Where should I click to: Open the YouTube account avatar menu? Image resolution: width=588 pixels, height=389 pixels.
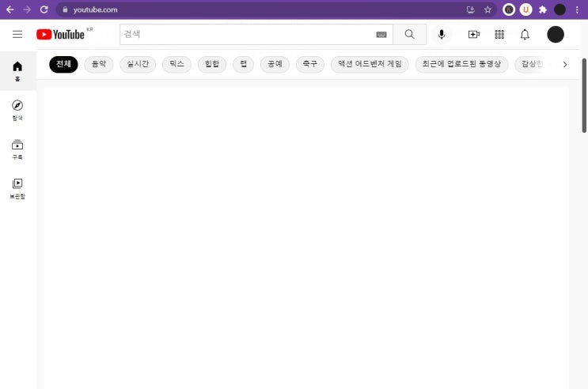556,35
